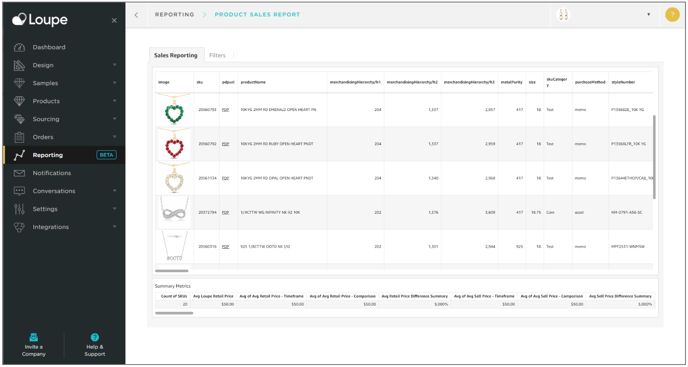Open PDP link for sku 20560793
The width and height of the screenshot is (688, 367).
coord(226,110)
